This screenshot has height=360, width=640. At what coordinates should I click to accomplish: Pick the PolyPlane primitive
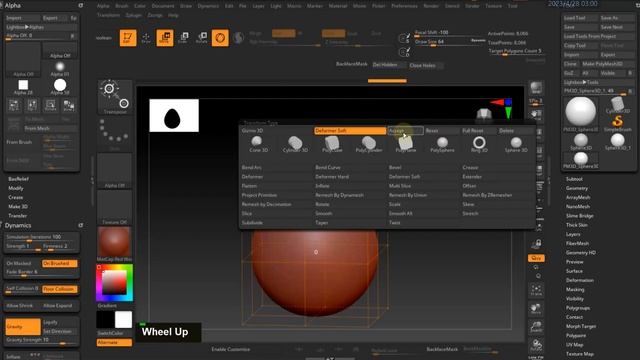pyautogui.click(x=405, y=144)
